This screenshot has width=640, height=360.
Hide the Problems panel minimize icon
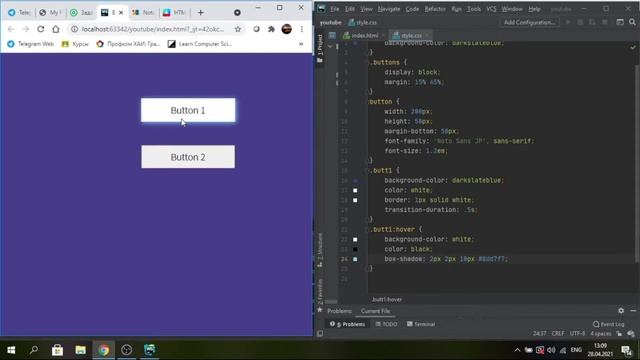(x=633, y=311)
